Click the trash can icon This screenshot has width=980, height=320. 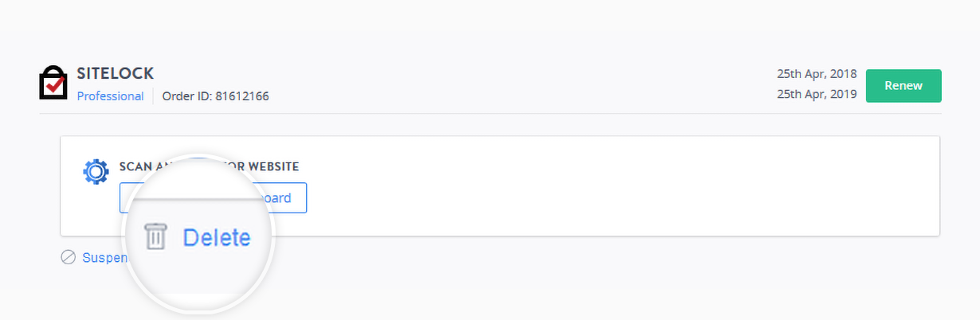click(155, 236)
